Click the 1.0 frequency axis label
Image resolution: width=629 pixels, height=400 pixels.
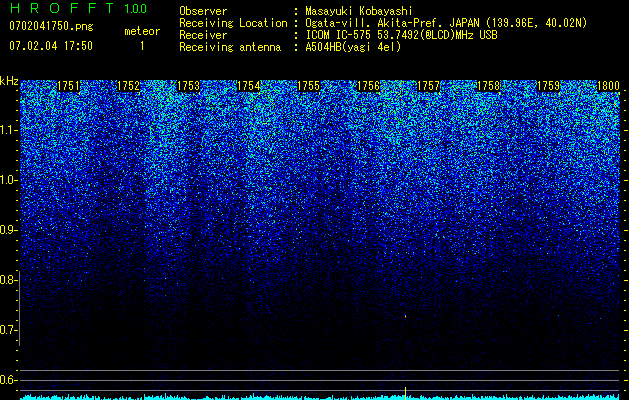pos(7,180)
